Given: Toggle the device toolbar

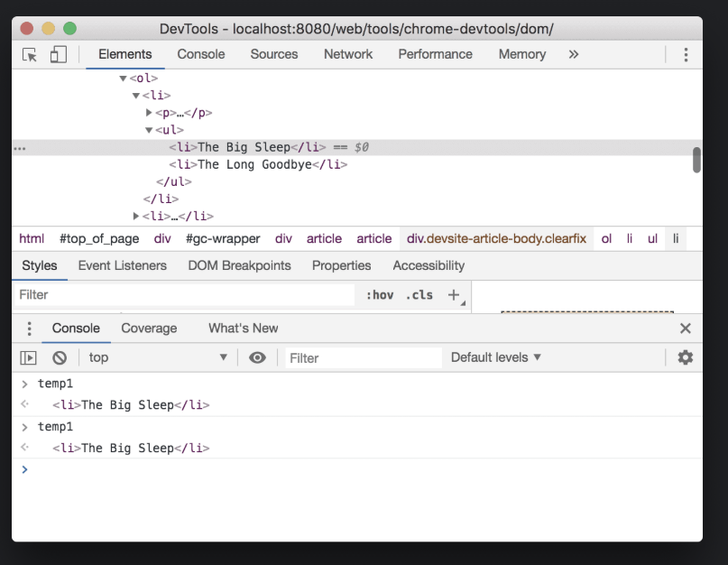Looking at the screenshot, I should 57,54.
